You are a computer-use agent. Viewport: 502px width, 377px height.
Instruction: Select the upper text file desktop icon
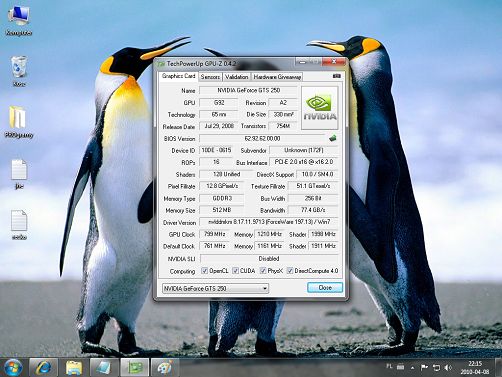pyautogui.click(x=19, y=174)
